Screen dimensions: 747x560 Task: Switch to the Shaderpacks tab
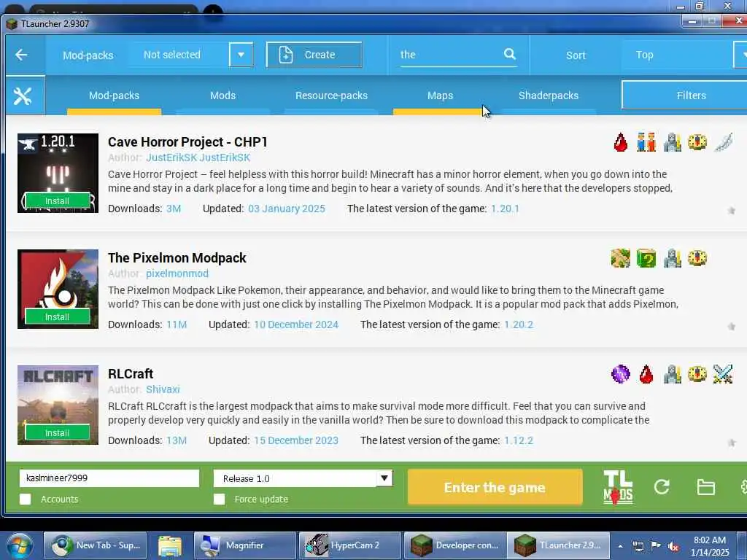click(x=549, y=96)
